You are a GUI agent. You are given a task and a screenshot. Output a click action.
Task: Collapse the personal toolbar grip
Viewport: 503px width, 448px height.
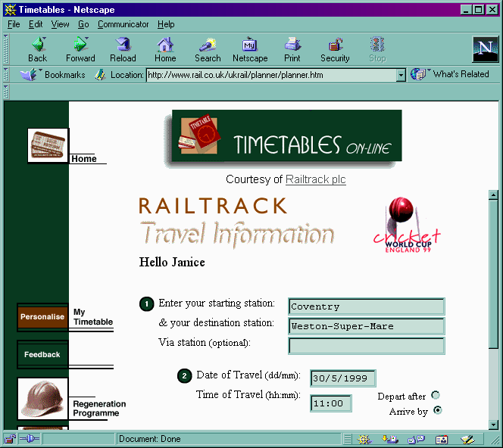6,92
